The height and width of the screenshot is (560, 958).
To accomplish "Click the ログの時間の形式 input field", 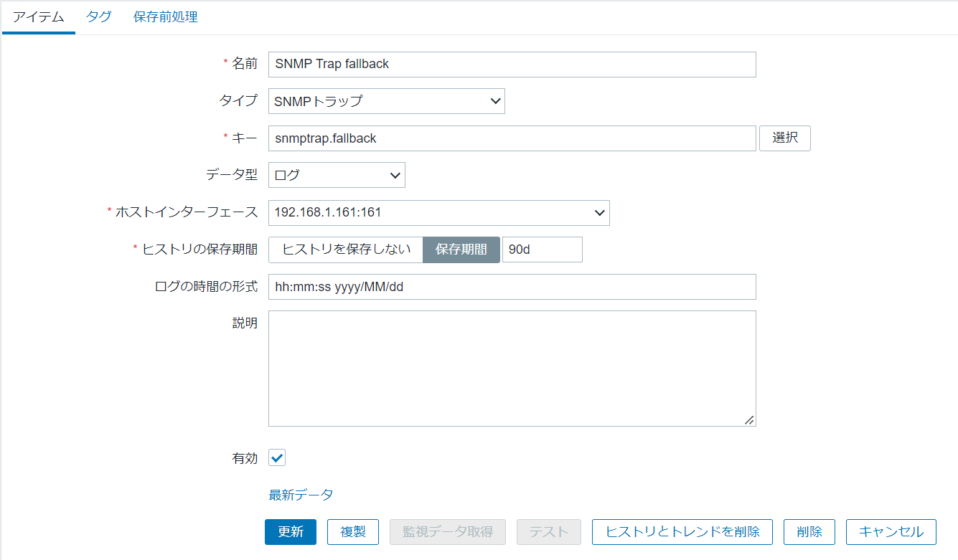I will pyautogui.click(x=512, y=286).
